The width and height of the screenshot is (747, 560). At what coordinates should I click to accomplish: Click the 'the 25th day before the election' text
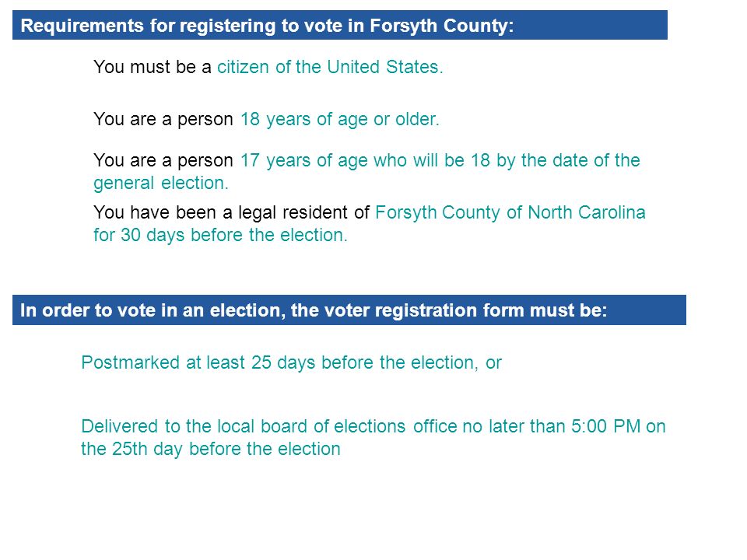[x=211, y=449]
